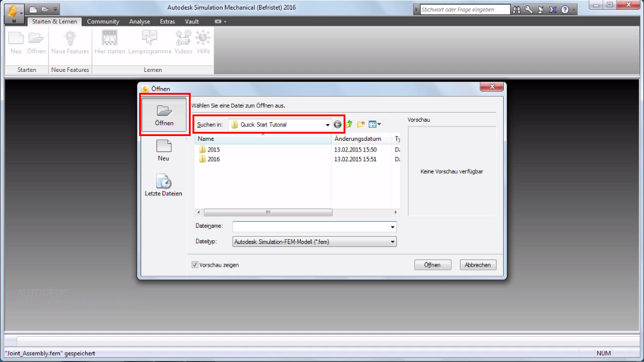Expand the ribbon display options arrow
The image size is (644, 362).
click(x=225, y=22)
